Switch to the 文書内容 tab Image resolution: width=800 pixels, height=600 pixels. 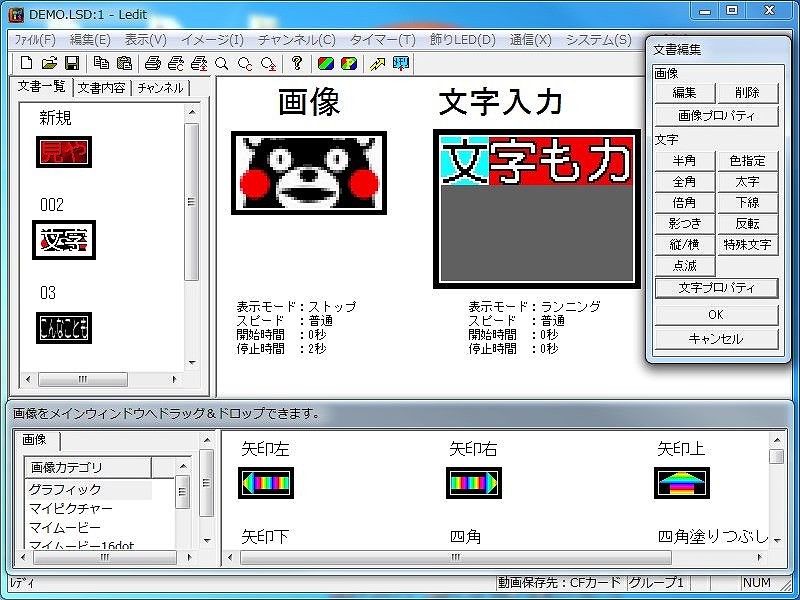[102, 88]
